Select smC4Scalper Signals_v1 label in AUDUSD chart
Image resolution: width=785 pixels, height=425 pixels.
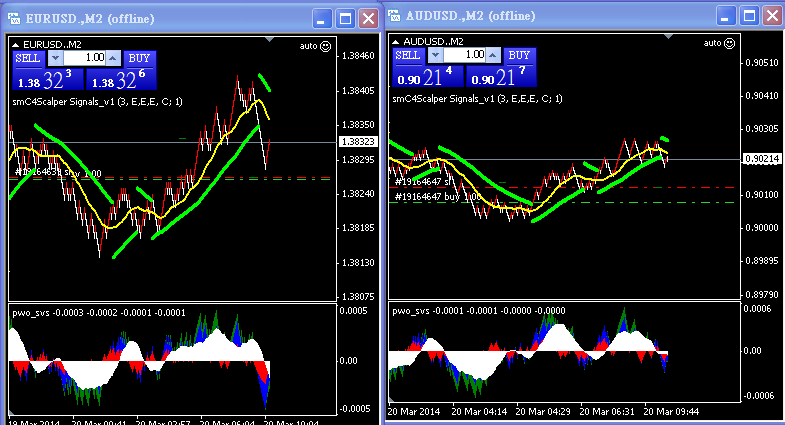pos(478,99)
